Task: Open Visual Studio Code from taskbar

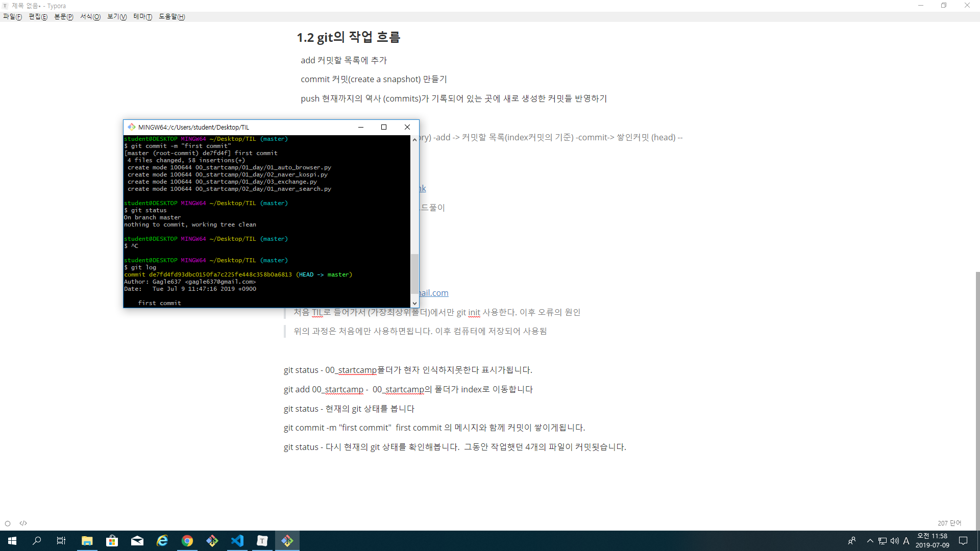Action: click(237, 541)
